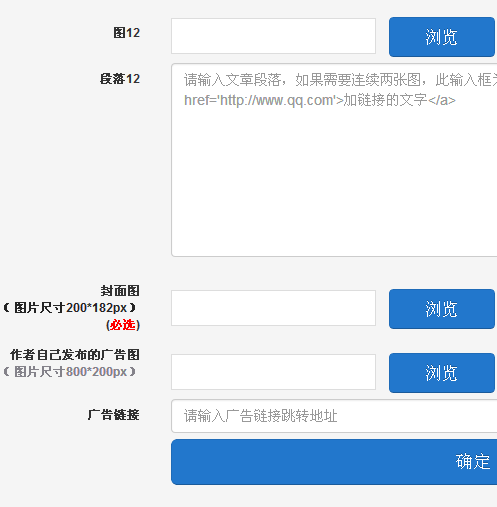
Task: Click the 广告链接 field label
Action: tap(113, 415)
